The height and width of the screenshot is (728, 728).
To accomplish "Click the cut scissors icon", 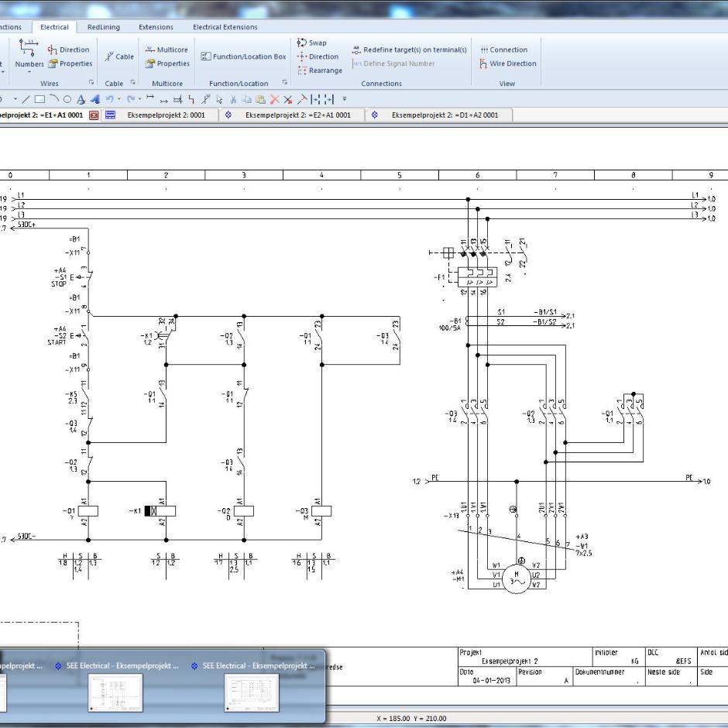I will pos(233,99).
